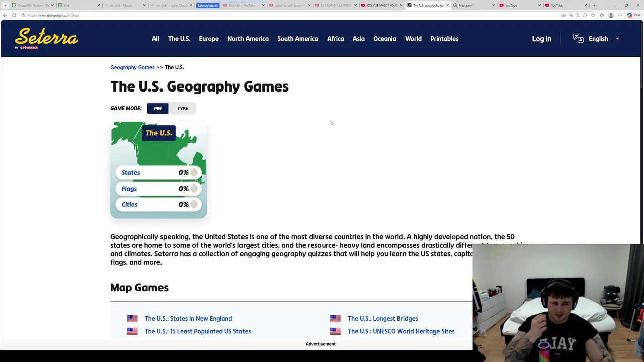Screen dimensions: 644x362
Task: Click the zoom out icon in address bar
Action: [x=586, y=15]
